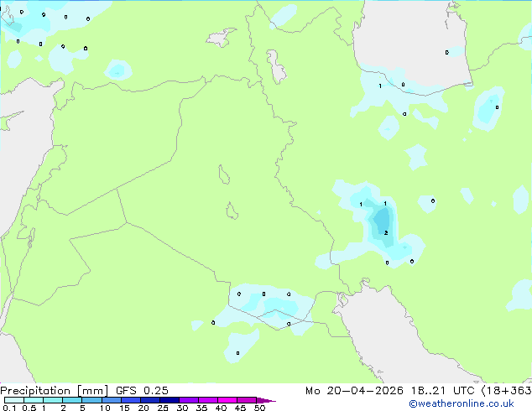Viewport: 532px width, 411px height.
Task: Click the '2' precipitation value on map
Action: (386, 233)
